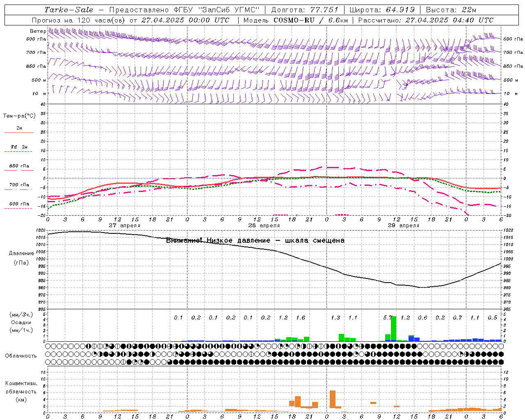Click the (мм/1ч.) unit label
The height and width of the screenshot is (420, 525).
tap(21, 330)
